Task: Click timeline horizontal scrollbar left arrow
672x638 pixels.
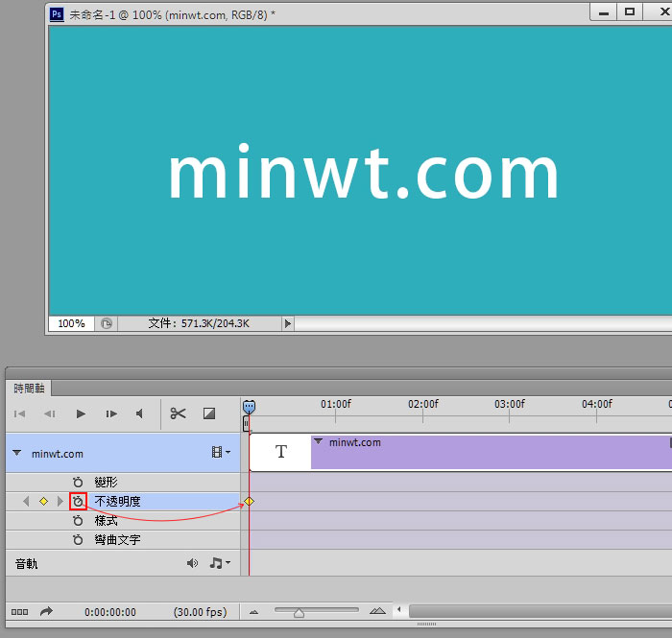Action: click(399, 609)
